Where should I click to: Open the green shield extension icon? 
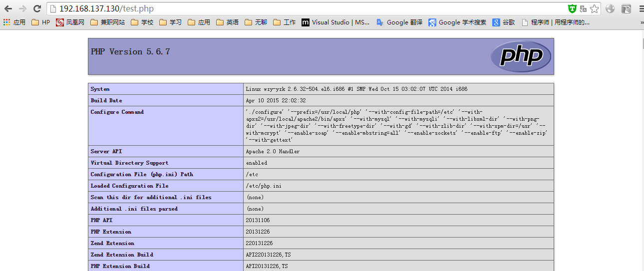[x=573, y=8]
